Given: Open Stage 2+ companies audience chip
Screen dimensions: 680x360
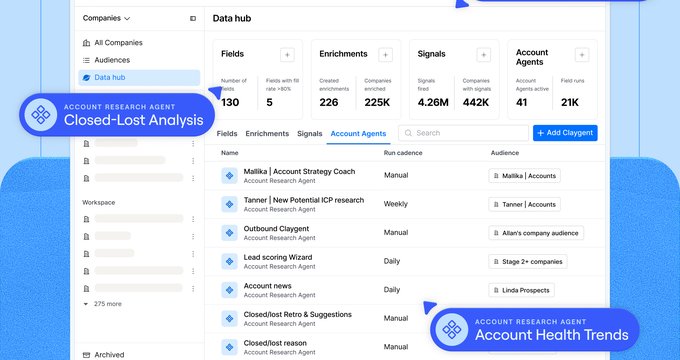Looking at the screenshot, I should pyautogui.click(x=528, y=262).
